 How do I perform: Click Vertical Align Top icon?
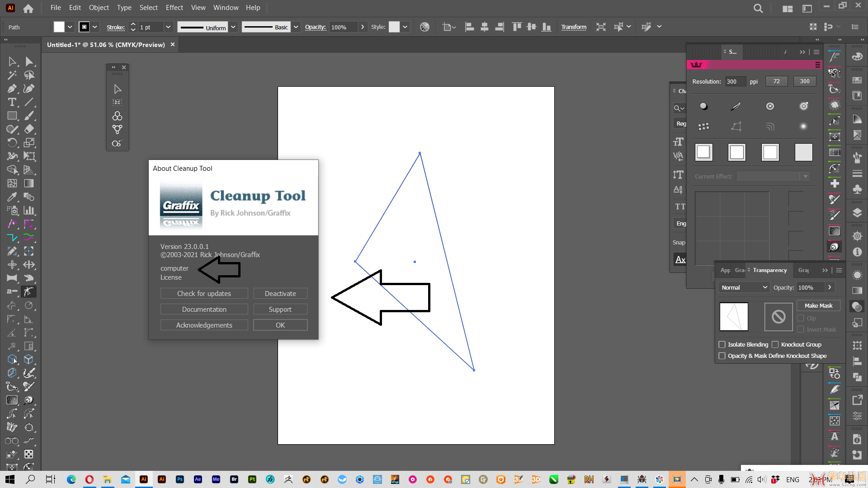(517, 27)
